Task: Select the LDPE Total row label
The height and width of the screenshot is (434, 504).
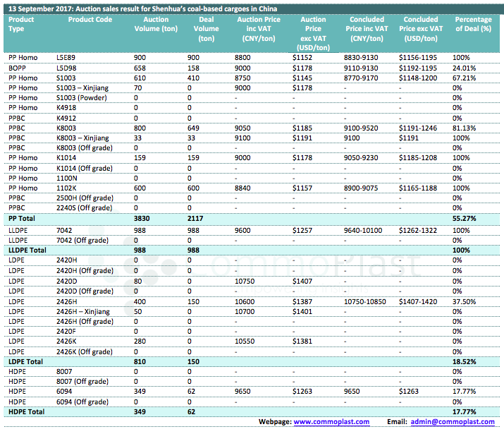Action: (25, 361)
